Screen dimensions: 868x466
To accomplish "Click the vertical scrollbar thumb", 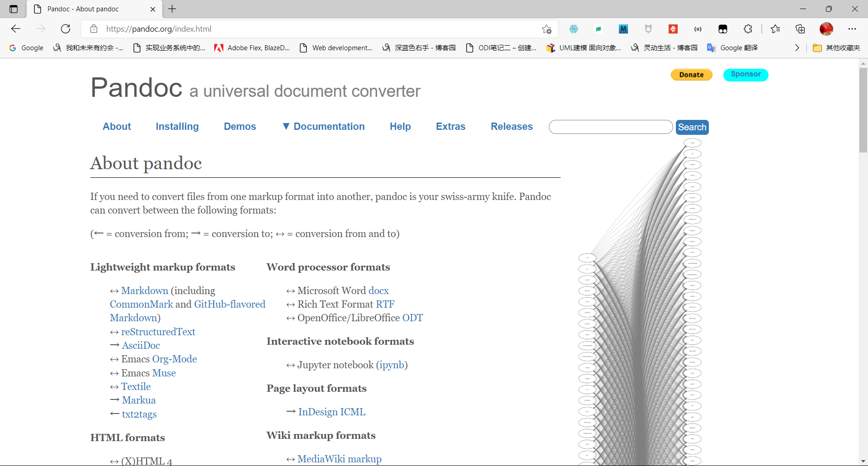I will pos(863,110).
